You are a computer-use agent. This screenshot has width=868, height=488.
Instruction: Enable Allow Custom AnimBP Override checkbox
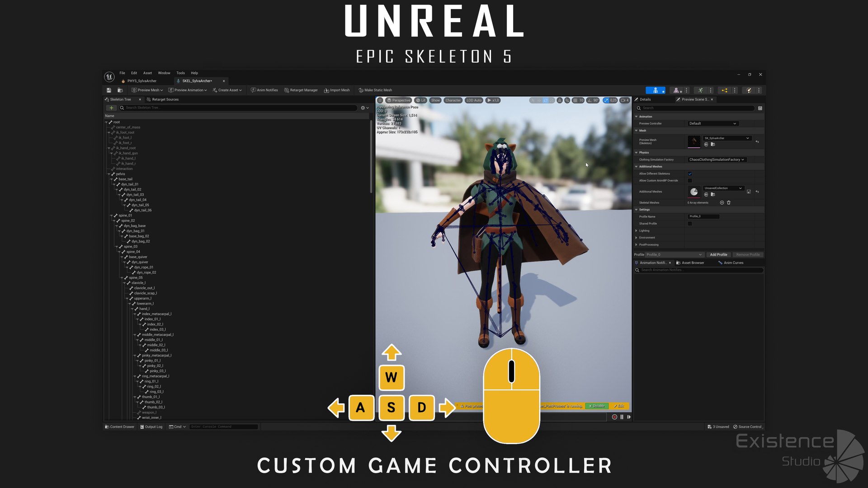690,181
